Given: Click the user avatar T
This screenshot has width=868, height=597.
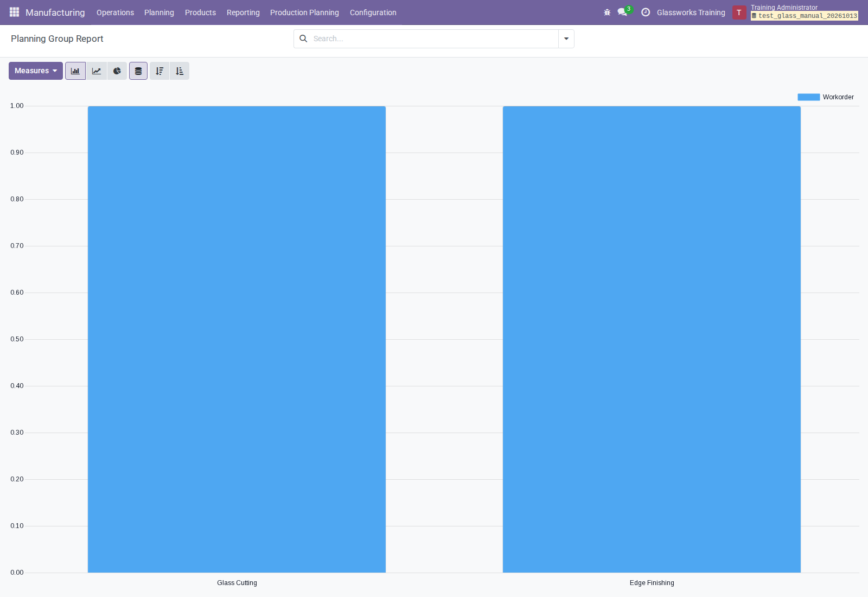Looking at the screenshot, I should coord(739,12).
